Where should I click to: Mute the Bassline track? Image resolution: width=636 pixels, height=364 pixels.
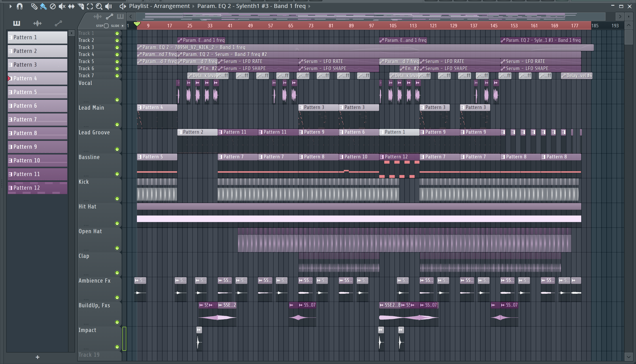(x=117, y=174)
